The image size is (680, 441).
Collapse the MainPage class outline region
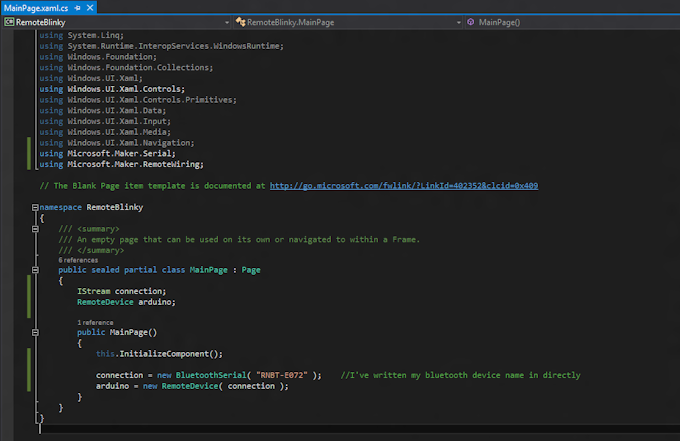point(35,270)
